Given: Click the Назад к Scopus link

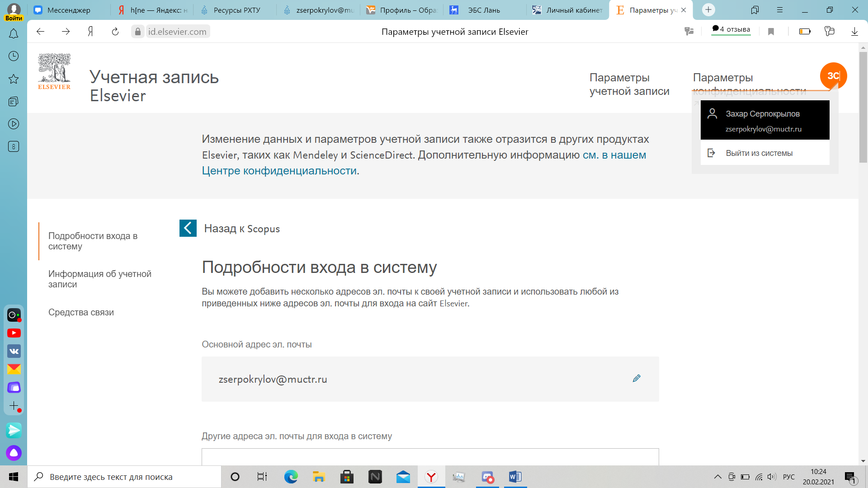Looking at the screenshot, I should 242,228.
